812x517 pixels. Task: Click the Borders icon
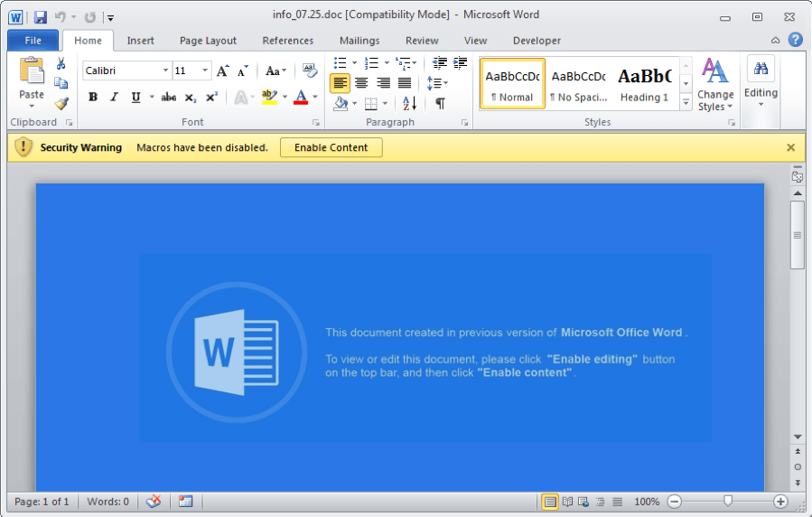click(371, 104)
